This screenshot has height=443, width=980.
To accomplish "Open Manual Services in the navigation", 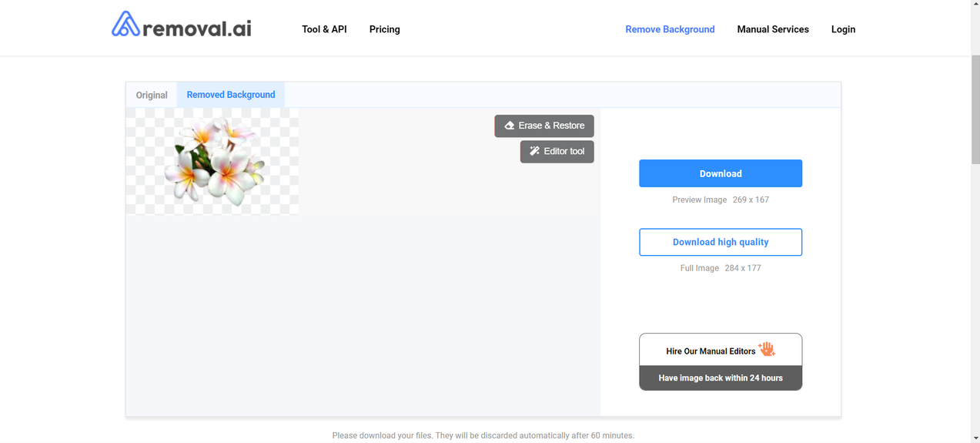I will tap(773, 29).
